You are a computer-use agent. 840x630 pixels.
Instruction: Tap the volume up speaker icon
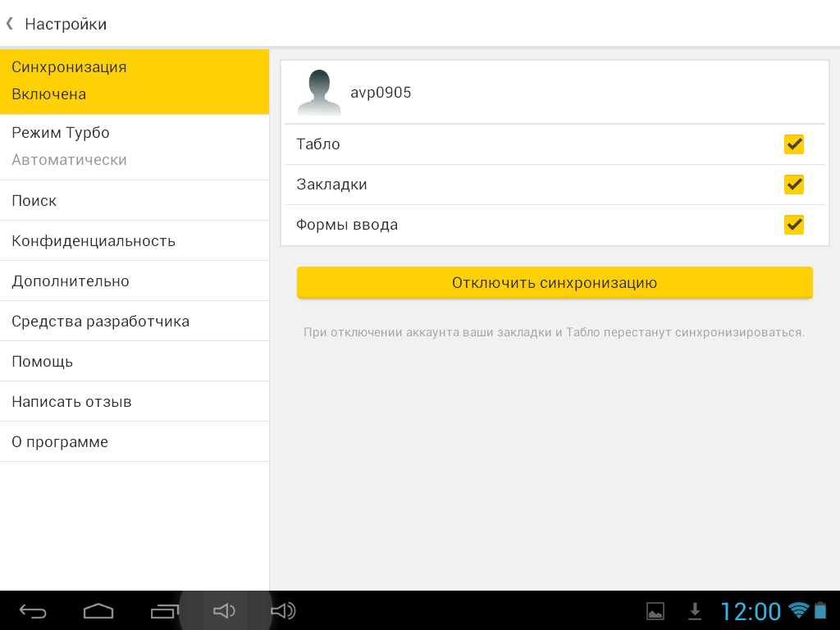click(283, 610)
